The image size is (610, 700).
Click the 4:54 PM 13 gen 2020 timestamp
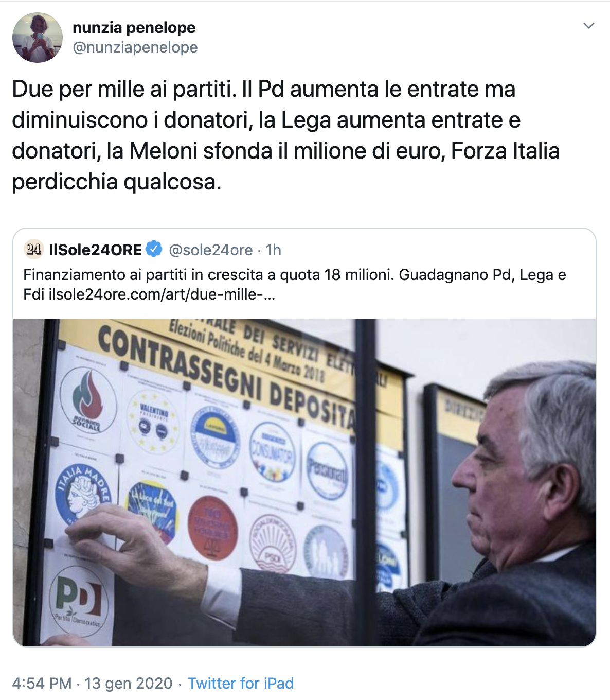[x=92, y=683]
